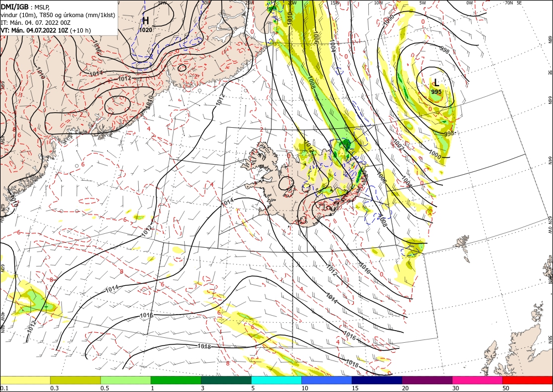Click the "H" high pressure marker
This screenshot has height=392, width=553.
point(145,21)
